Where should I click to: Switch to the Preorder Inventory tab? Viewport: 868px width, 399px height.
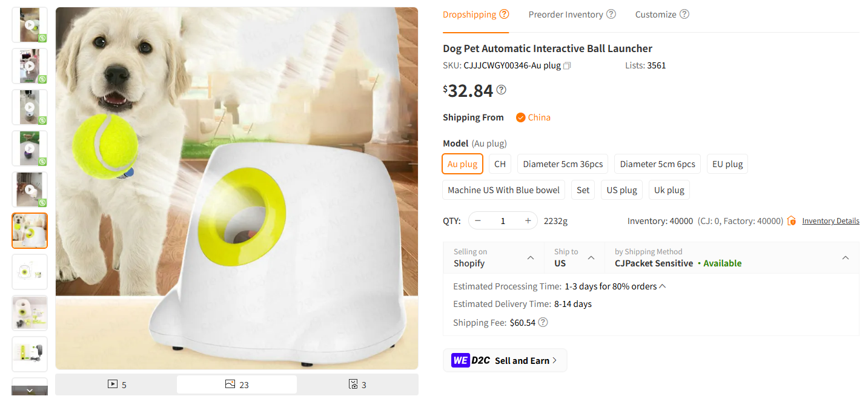pos(566,15)
